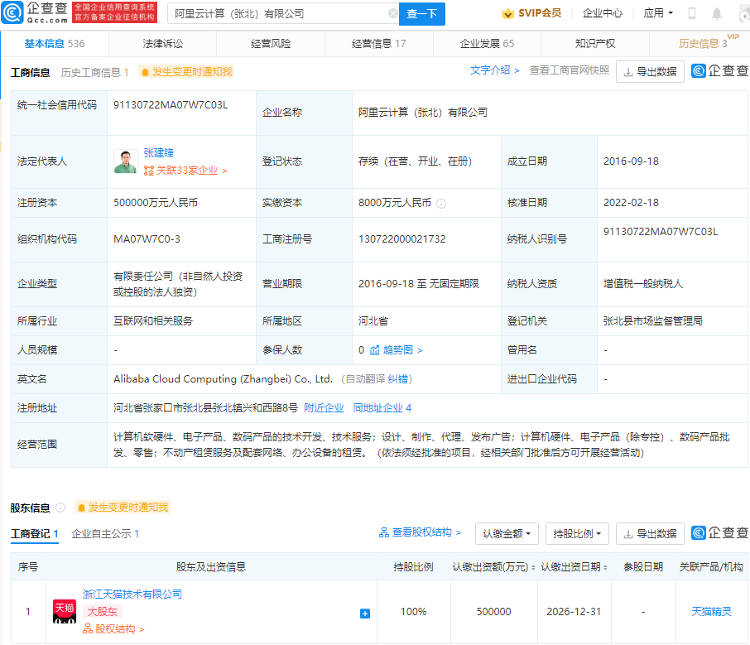The image size is (750, 645).
Task: Switch to the 知识产权 tab
Action: [x=595, y=44]
